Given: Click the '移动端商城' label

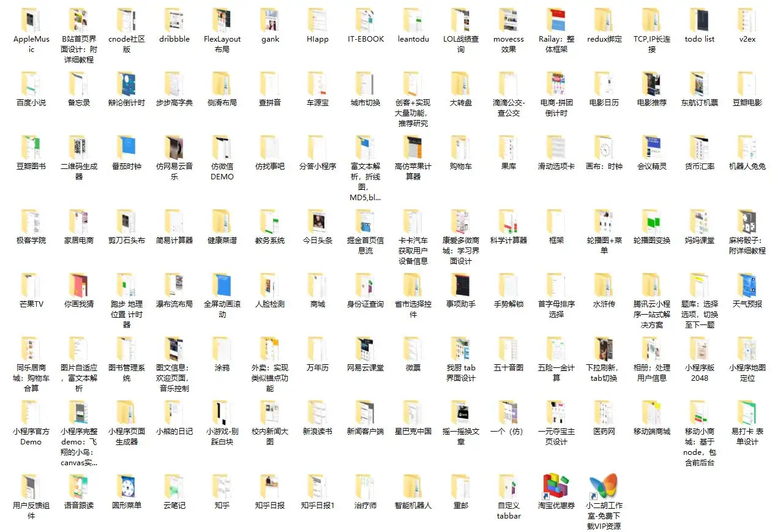Looking at the screenshot, I should (652, 432).
